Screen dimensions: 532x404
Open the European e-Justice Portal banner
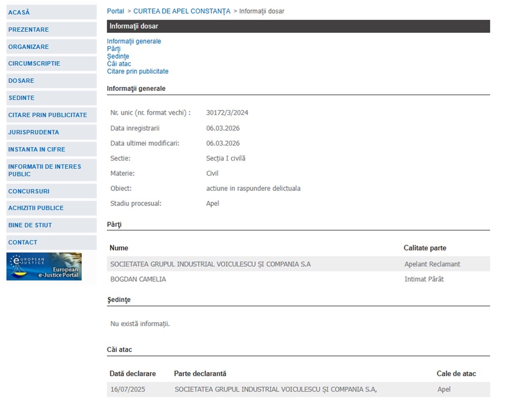44,267
